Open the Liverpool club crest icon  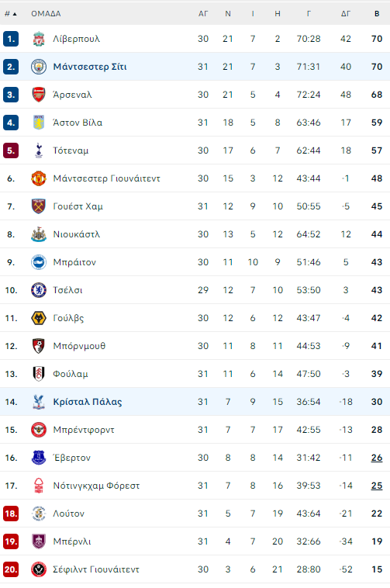click(39, 39)
